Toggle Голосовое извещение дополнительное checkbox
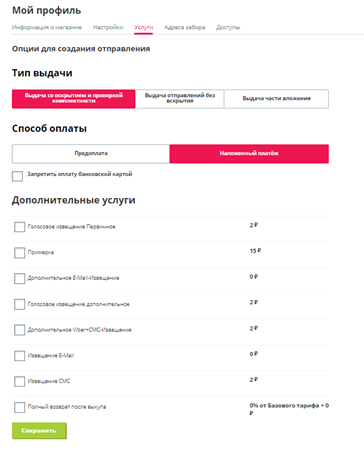This screenshot has width=364, height=457. [x=19, y=304]
